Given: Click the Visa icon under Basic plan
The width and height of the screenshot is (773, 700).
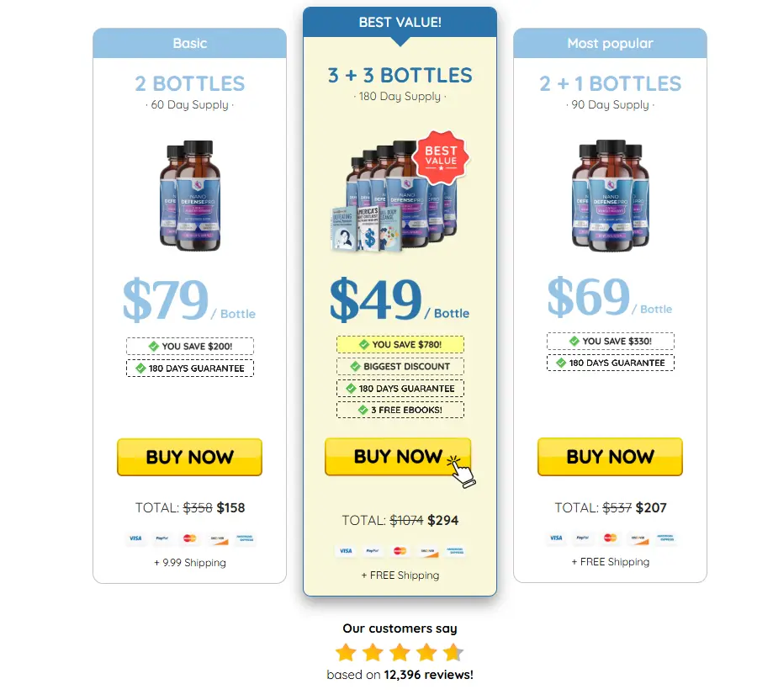Looking at the screenshot, I should 135,538.
